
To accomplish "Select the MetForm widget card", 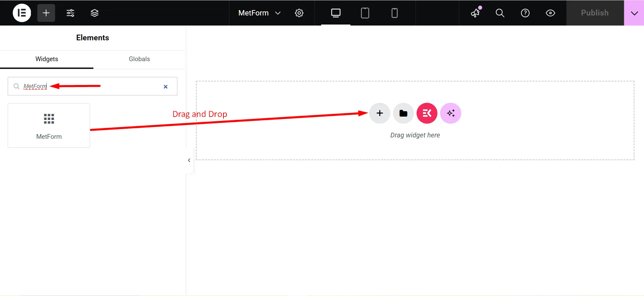I will [49, 125].
